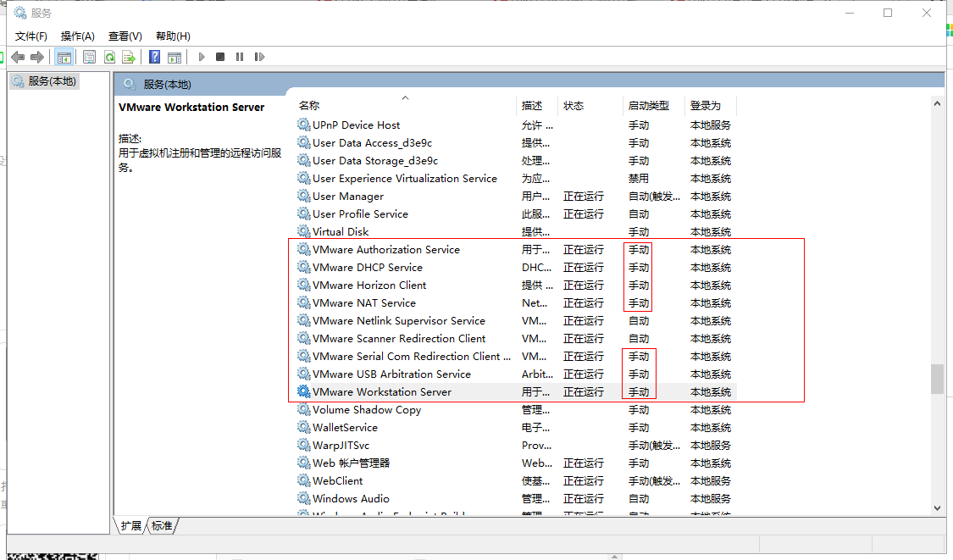The image size is (953, 560).
Task: Select the VMware Scanner Redirection Client row
Action: tap(515, 338)
